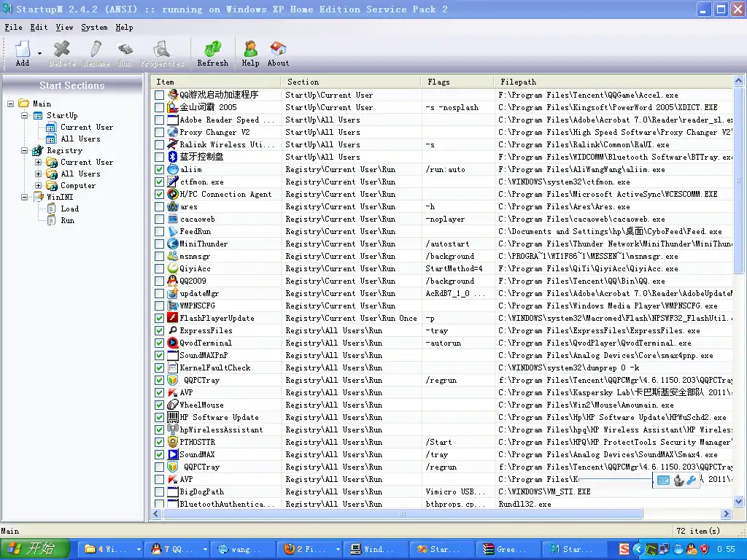The width and height of the screenshot is (747, 560).
Task: Click the HP Software Update icon
Action: pos(172,417)
